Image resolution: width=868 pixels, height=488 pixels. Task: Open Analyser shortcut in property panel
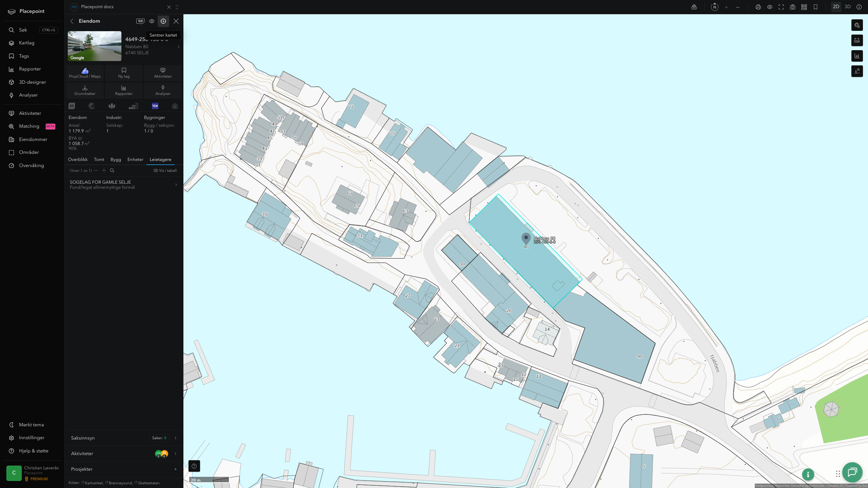tap(163, 90)
